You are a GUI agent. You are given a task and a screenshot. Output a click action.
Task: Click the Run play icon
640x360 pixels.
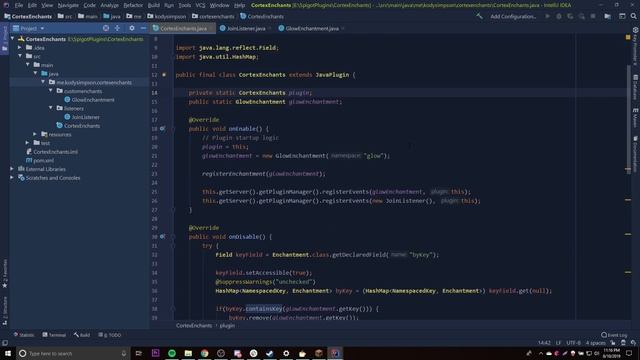pyautogui.click(x=547, y=16)
